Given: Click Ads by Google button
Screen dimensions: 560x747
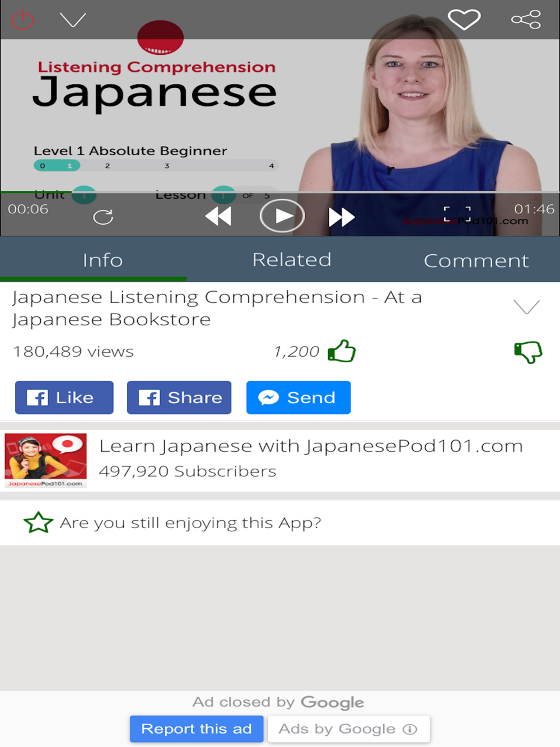Looking at the screenshot, I should [x=348, y=729].
